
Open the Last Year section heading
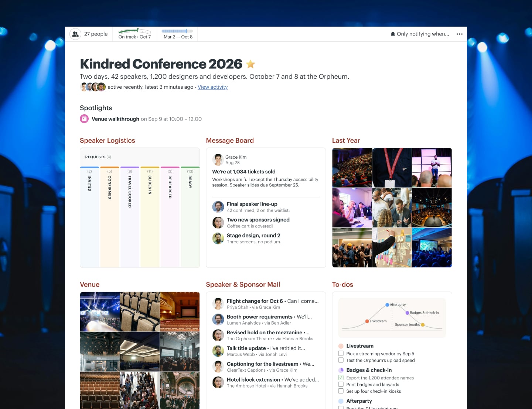(346, 141)
